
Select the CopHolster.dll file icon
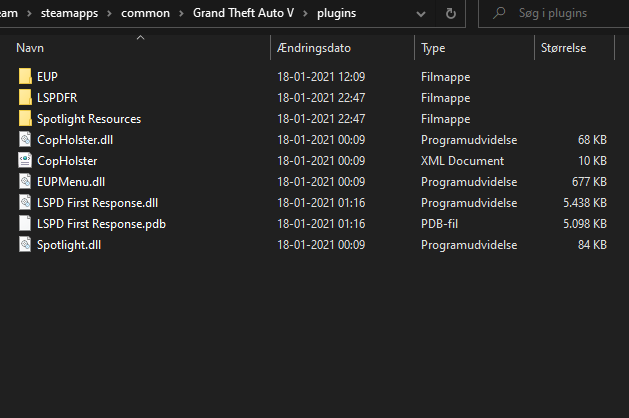tap(26, 140)
